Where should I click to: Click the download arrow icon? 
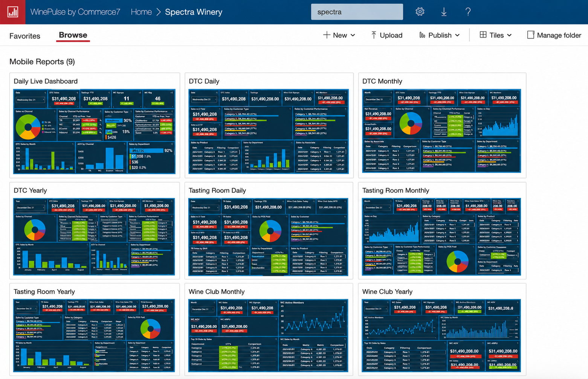click(444, 12)
